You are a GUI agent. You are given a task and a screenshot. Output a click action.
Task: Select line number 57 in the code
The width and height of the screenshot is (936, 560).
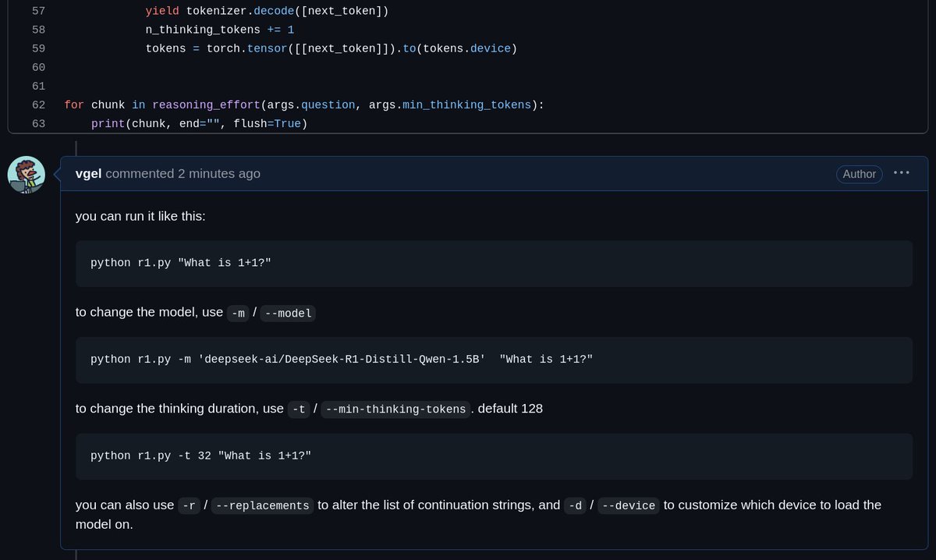[38, 11]
